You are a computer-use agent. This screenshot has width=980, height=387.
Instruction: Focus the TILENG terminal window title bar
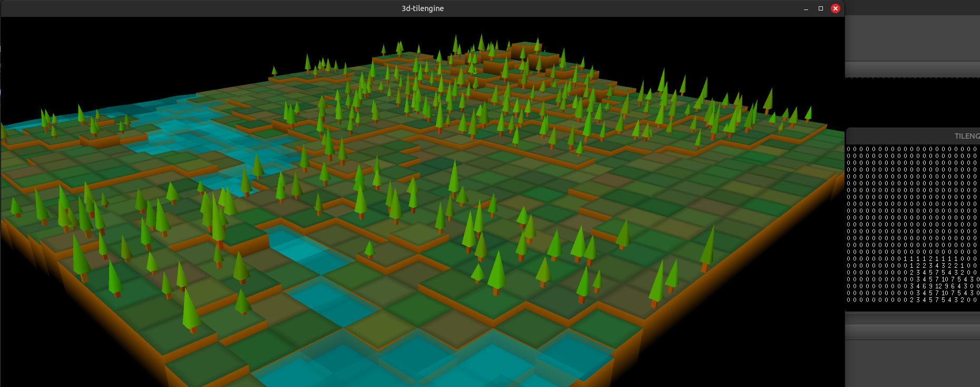click(x=913, y=136)
